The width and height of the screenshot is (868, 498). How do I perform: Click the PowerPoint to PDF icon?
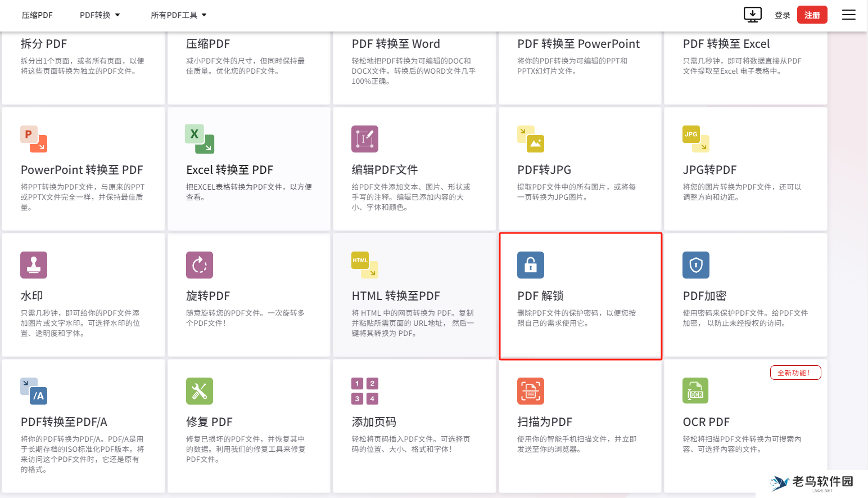34,139
